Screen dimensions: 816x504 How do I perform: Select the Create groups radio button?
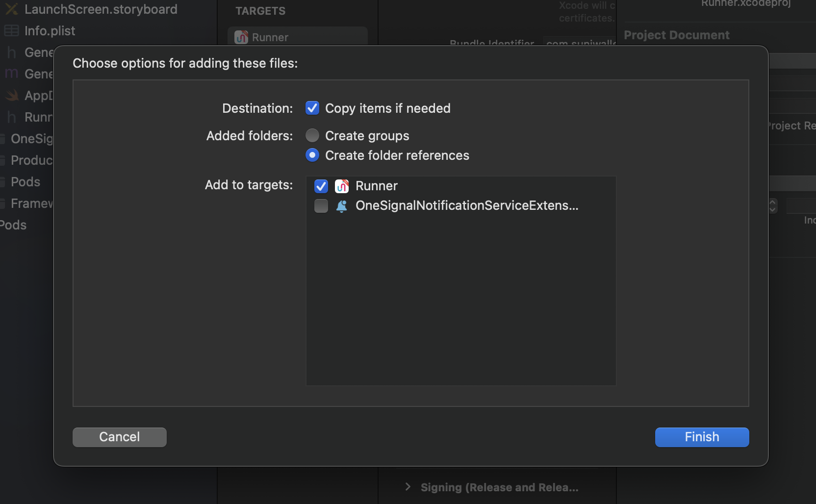(313, 135)
